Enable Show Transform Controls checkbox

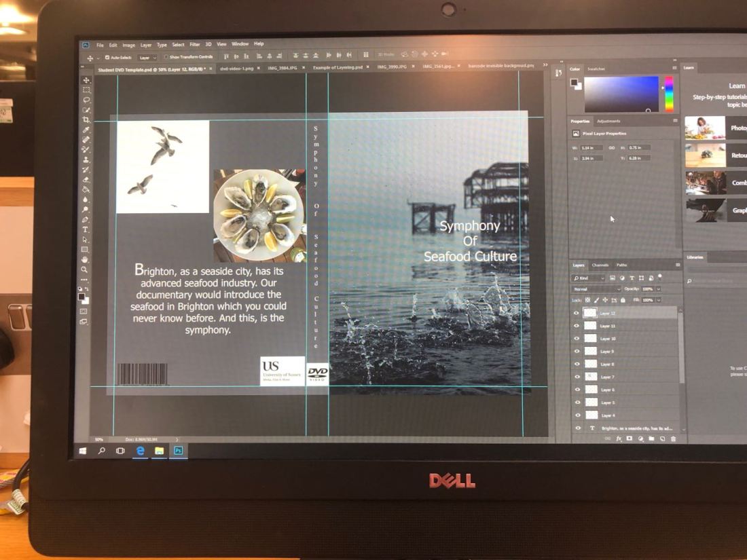pos(166,57)
